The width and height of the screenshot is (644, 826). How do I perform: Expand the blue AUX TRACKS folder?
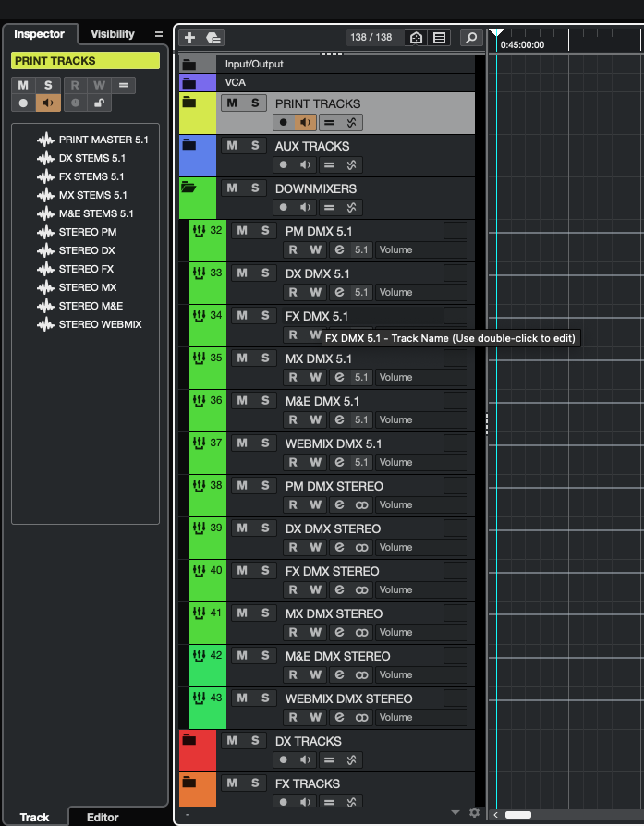pyautogui.click(x=189, y=145)
